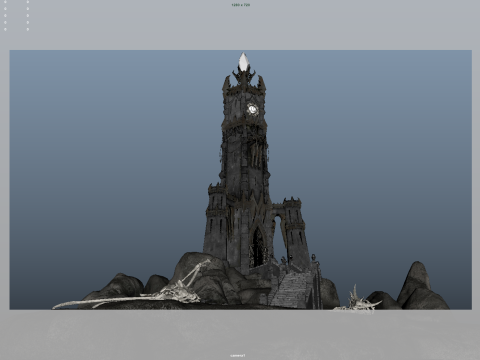This screenshot has height=360, width=480.
Task: Click the camera1 viewport label
Action: coord(238,355)
